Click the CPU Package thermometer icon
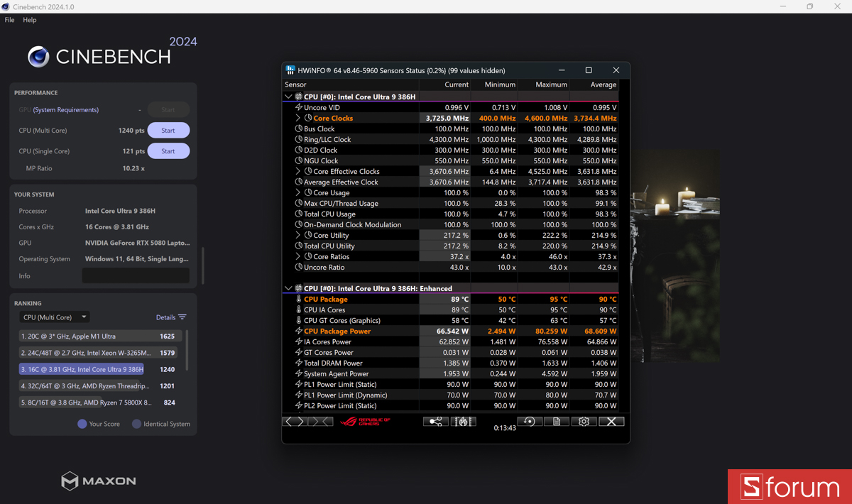 pos(299,299)
